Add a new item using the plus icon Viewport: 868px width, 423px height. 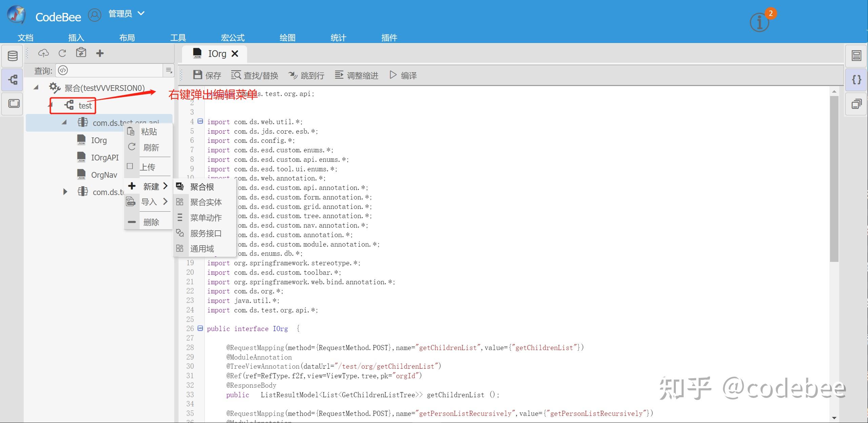click(x=100, y=53)
